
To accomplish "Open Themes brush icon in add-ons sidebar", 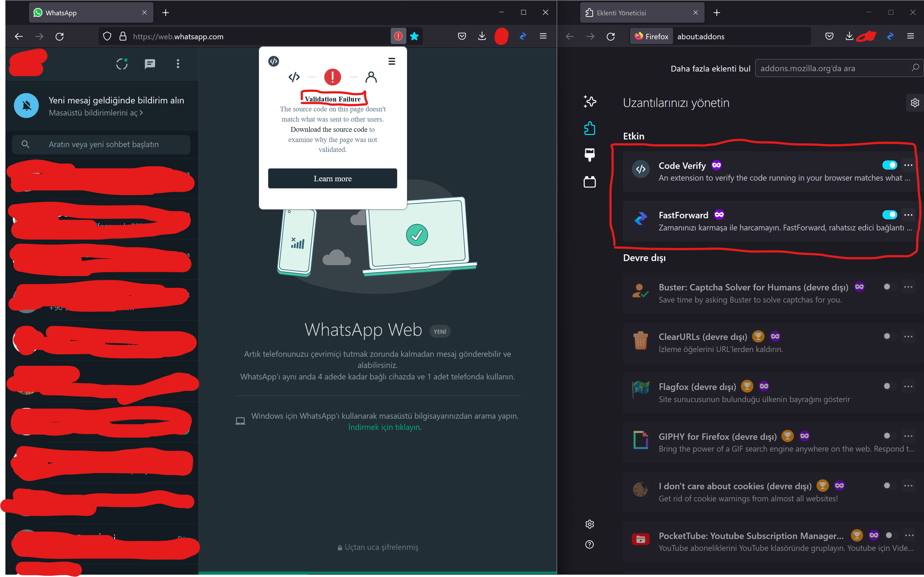I will 589,154.
